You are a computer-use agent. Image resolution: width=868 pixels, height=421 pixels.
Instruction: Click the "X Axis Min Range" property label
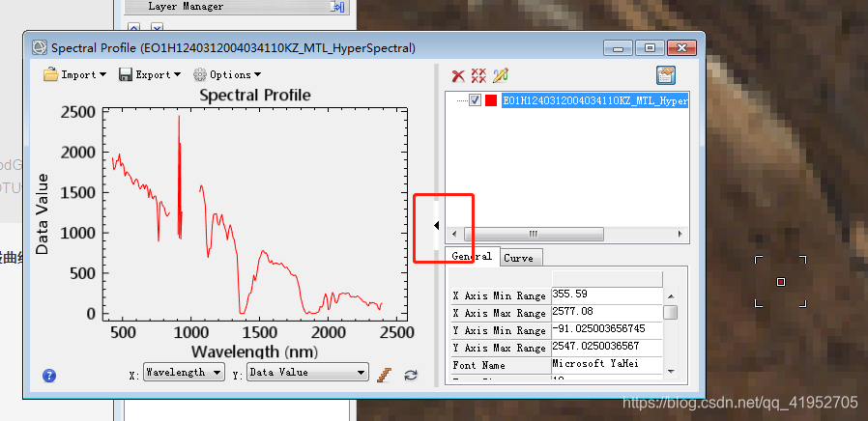click(x=499, y=295)
